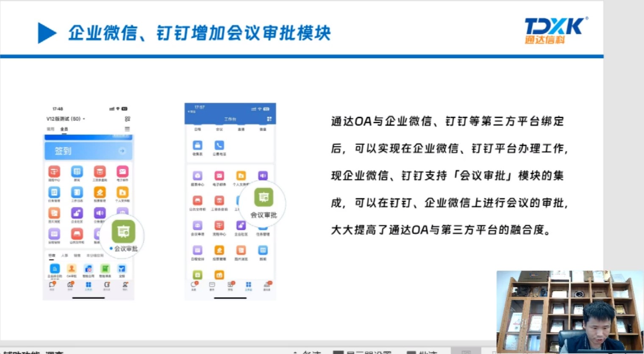Click the TDXK 通达信科 logo
The image size is (644, 354).
tap(556, 31)
